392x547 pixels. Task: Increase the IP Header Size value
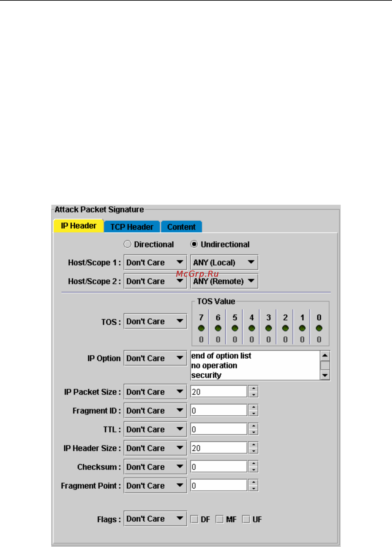click(254, 445)
